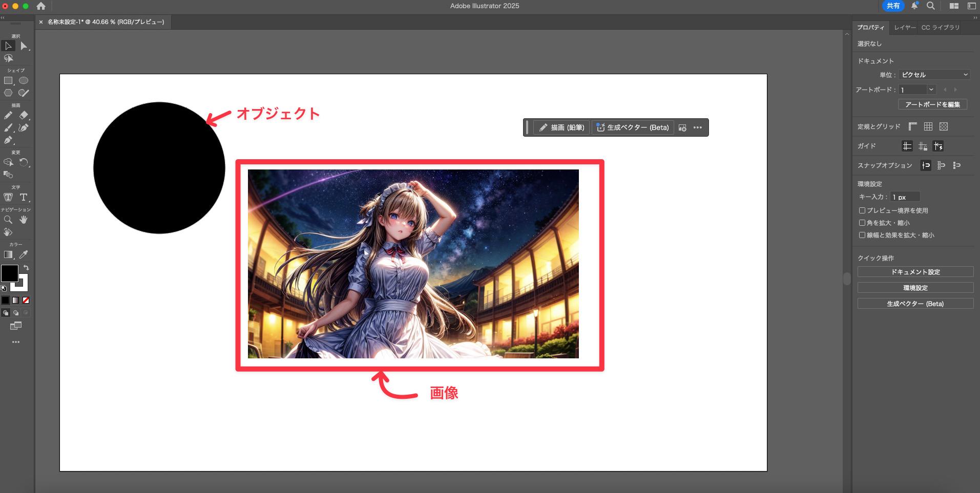Open notifications bell
This screenshot has width=980, height=493.
914,6
